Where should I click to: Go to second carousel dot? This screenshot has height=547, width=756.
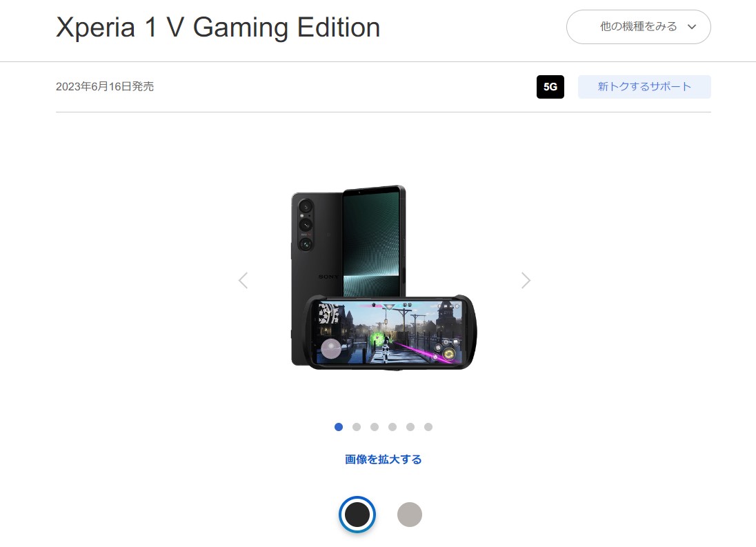tap(357, 427)
